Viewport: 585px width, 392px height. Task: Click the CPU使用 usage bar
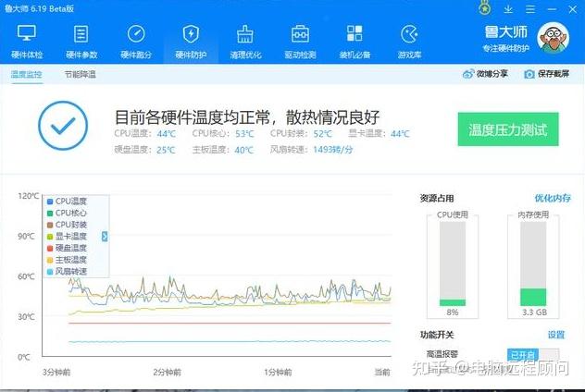coord(453,263)
